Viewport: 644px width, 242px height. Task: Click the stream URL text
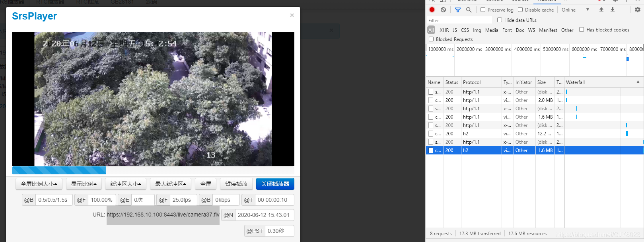163,215
